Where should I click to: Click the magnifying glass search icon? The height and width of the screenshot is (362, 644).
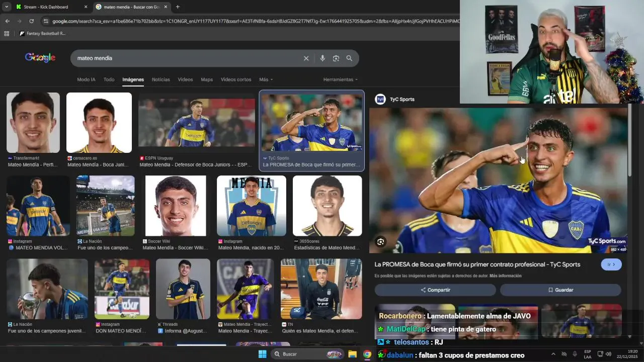(x=349, y=58)
